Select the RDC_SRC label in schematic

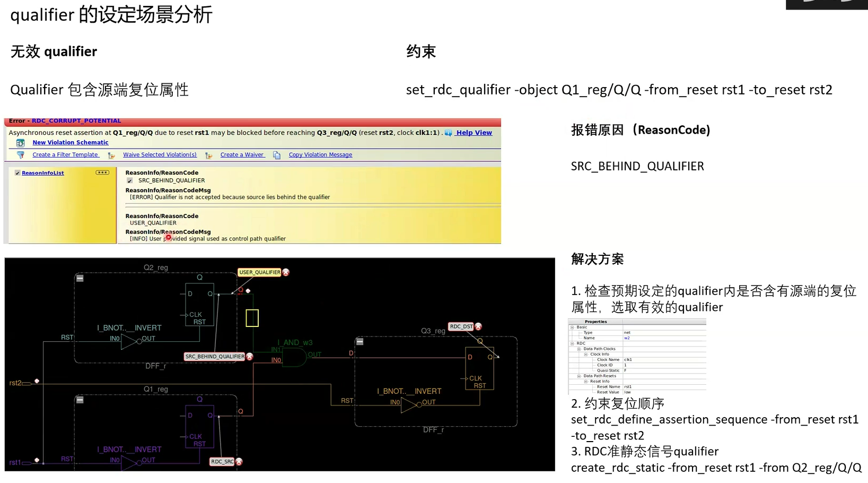pos(222,462)
